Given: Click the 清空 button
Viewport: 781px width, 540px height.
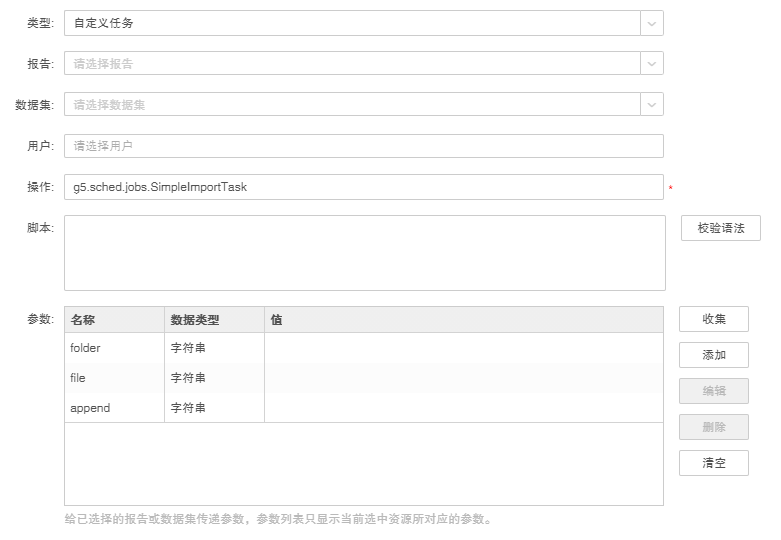Looking at the screenshot, I should point(713,463).
